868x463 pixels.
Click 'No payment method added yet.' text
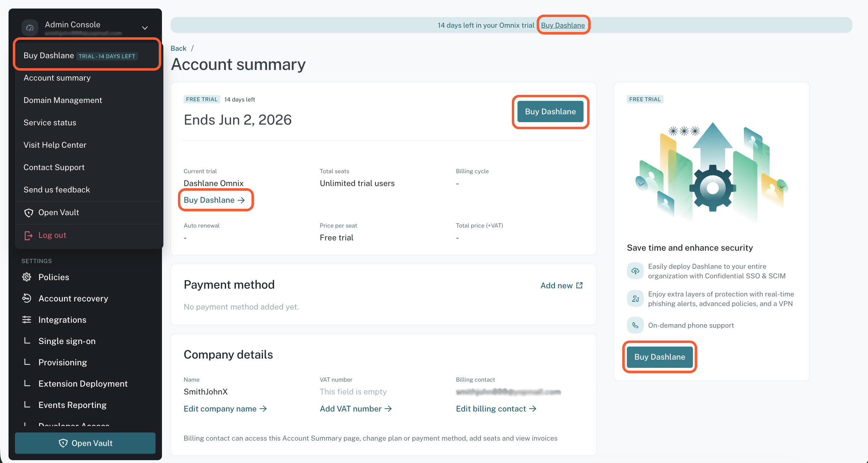241,307
